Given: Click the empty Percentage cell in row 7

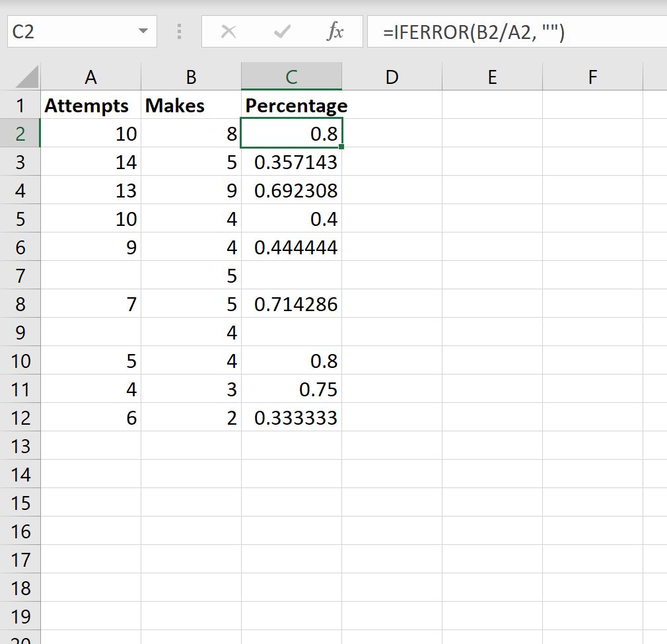Looking at the screenshot, I should click(291, 275).
